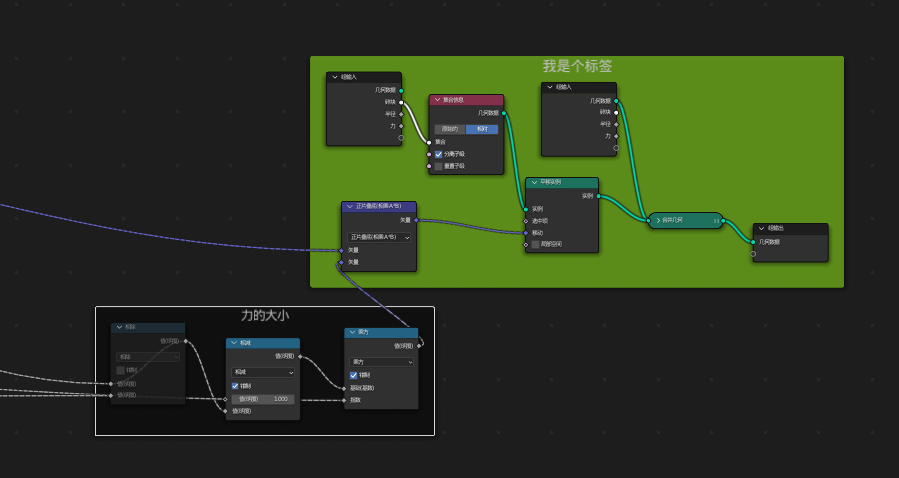899x478 pixels.
Task: Collapse the 相减 (Subtract) math node
Action: 233,343
